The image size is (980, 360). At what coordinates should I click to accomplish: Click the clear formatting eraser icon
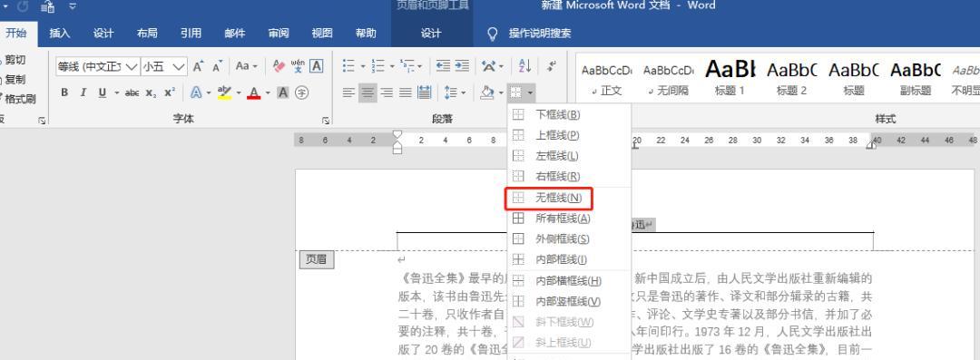[x=279, y=65]
